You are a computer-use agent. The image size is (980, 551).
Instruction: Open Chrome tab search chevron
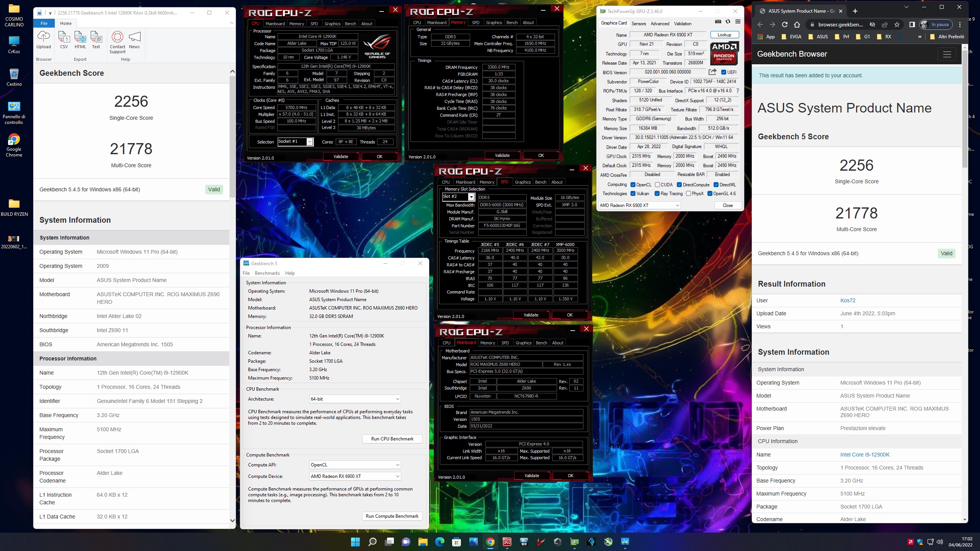click(x=906, y=7)
